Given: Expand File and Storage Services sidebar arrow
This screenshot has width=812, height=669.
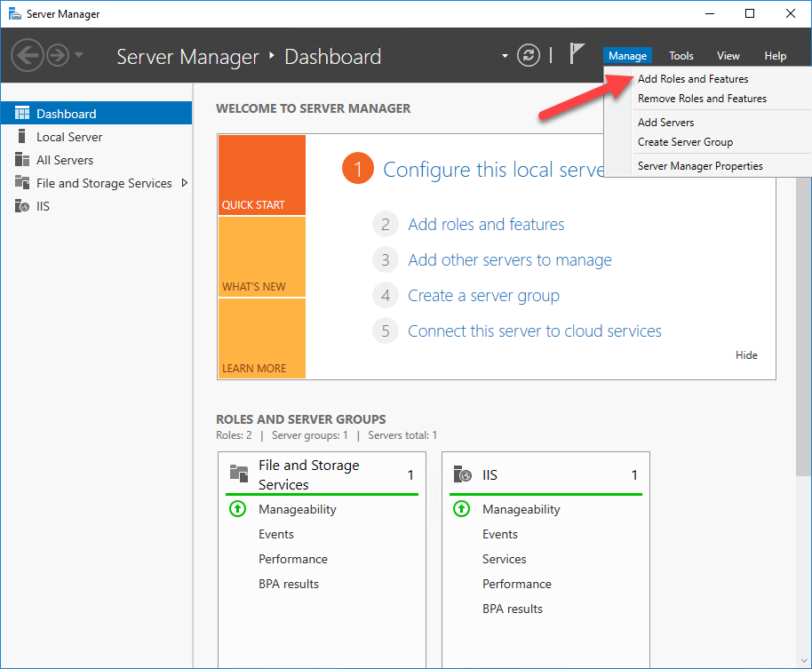Looking at the screenshot, I should (x=184, y=183).
